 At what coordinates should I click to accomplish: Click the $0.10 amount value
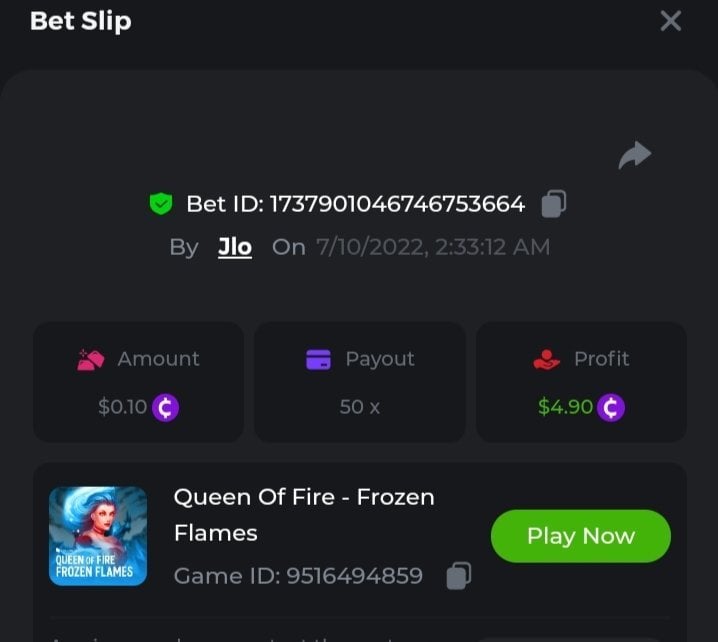[122, 407]
